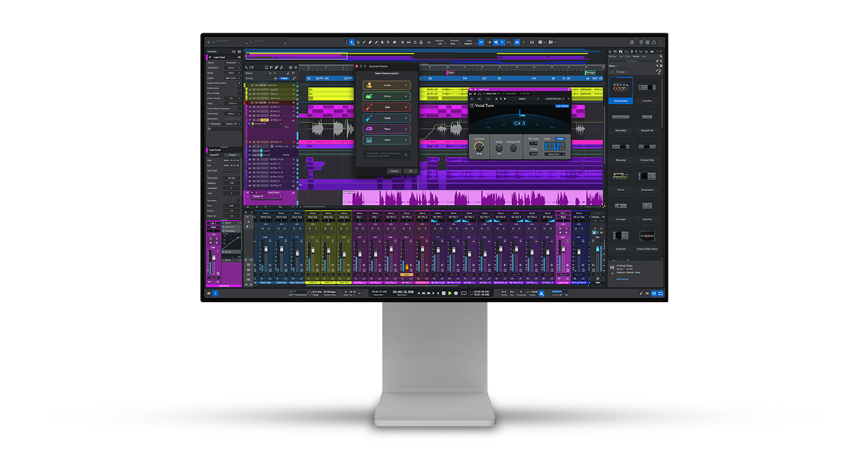The image size is (868, 456).
Task: Open the Layers dropdown in Inspector
Action: click(x=232, y=78)
